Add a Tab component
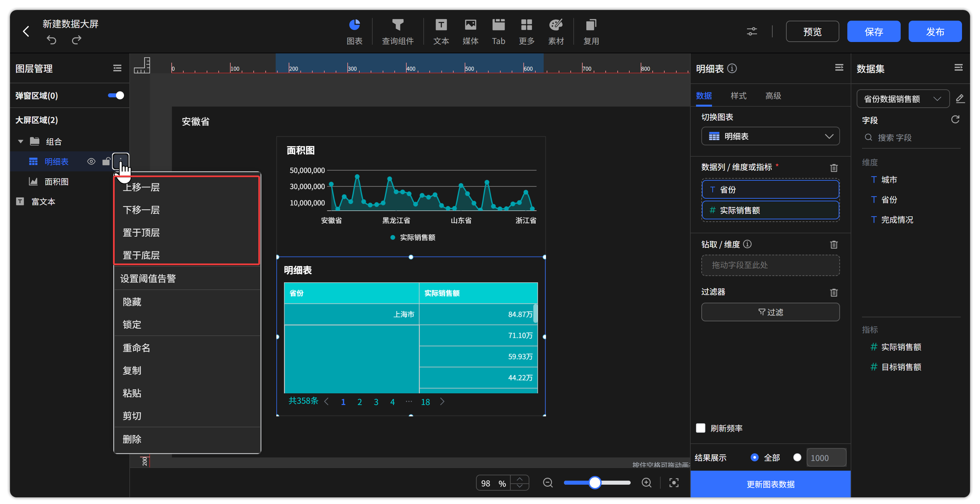 tap(498, 32)
